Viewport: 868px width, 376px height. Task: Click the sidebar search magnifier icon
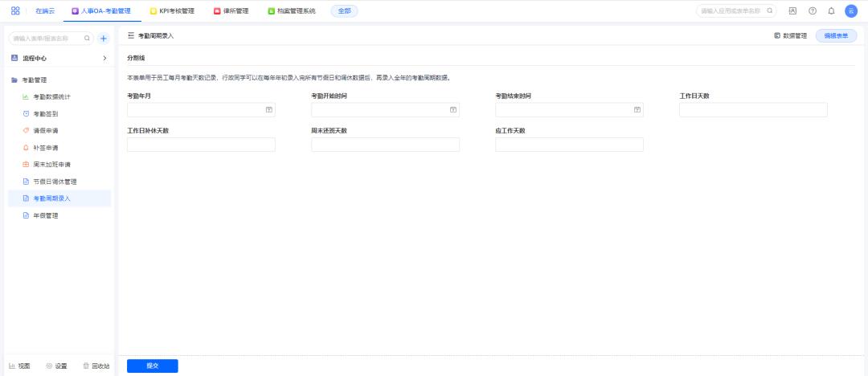pos(87,39)
